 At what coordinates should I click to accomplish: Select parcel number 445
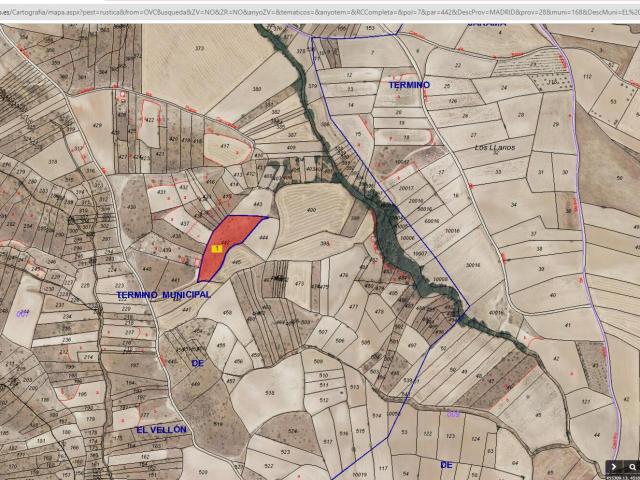(236, 262)
